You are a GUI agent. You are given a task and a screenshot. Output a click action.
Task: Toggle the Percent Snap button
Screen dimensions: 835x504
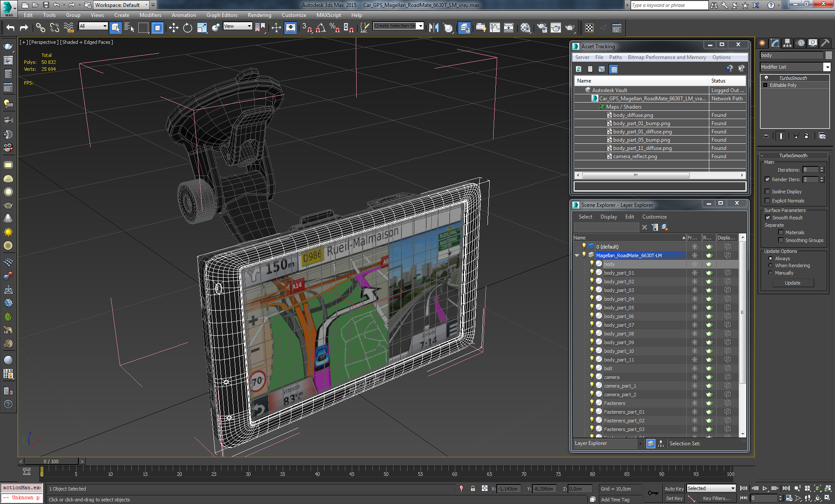click(334, 28)
